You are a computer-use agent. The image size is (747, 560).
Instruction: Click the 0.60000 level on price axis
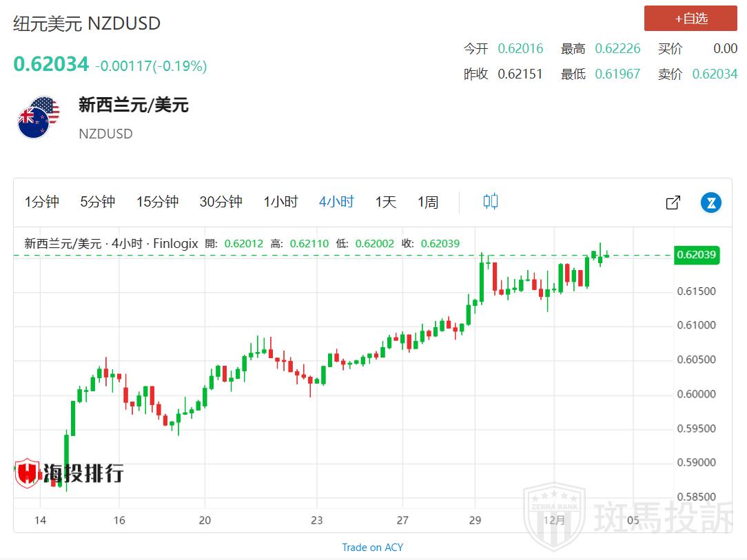(x=697, y=394)
